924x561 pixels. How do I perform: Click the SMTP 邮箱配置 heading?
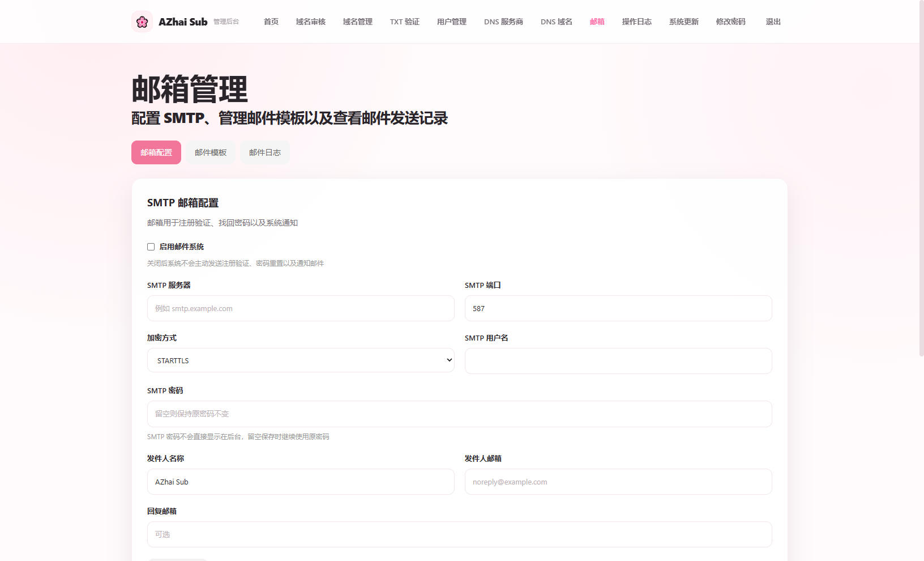(x=183, y=202)
